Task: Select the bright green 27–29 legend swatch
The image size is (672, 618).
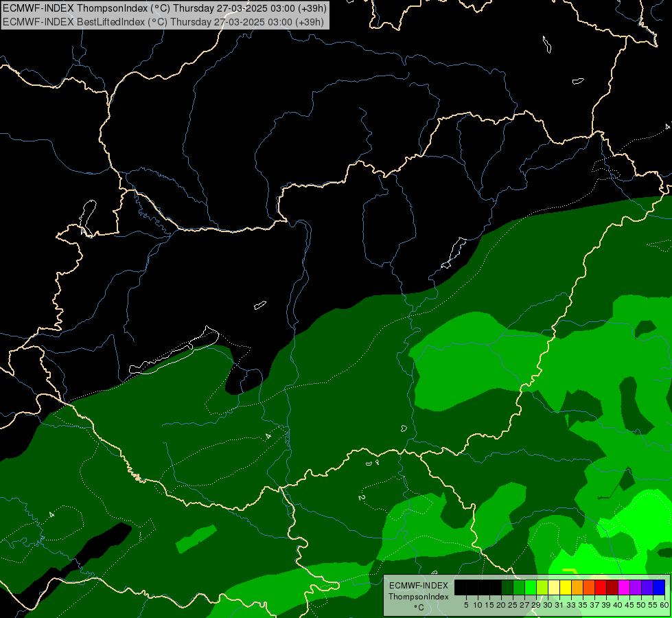Action: 531,587
